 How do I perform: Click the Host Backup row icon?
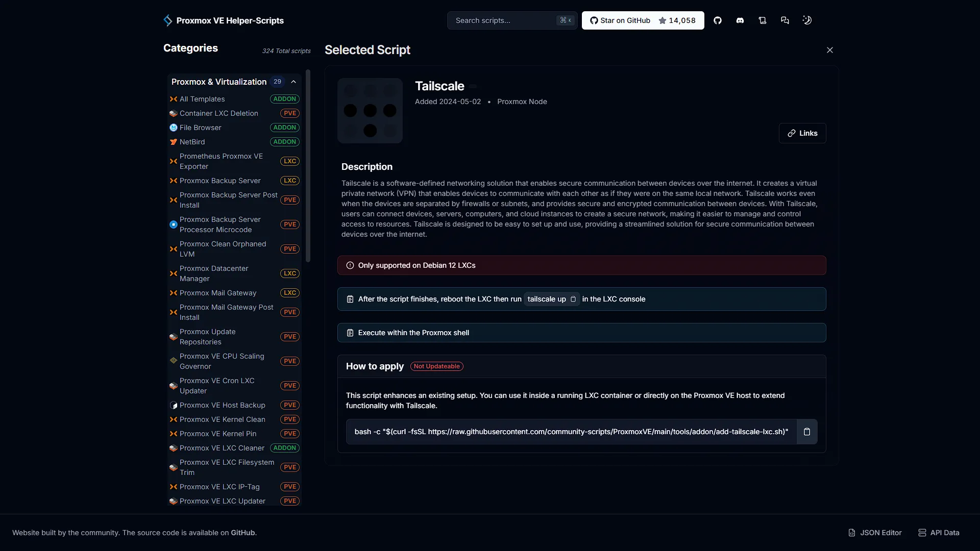click(x=174, y=405)
